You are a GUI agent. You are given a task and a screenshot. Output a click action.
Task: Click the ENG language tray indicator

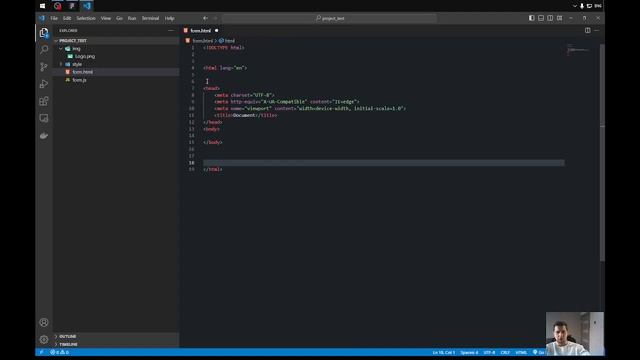[x=598, y=6]
